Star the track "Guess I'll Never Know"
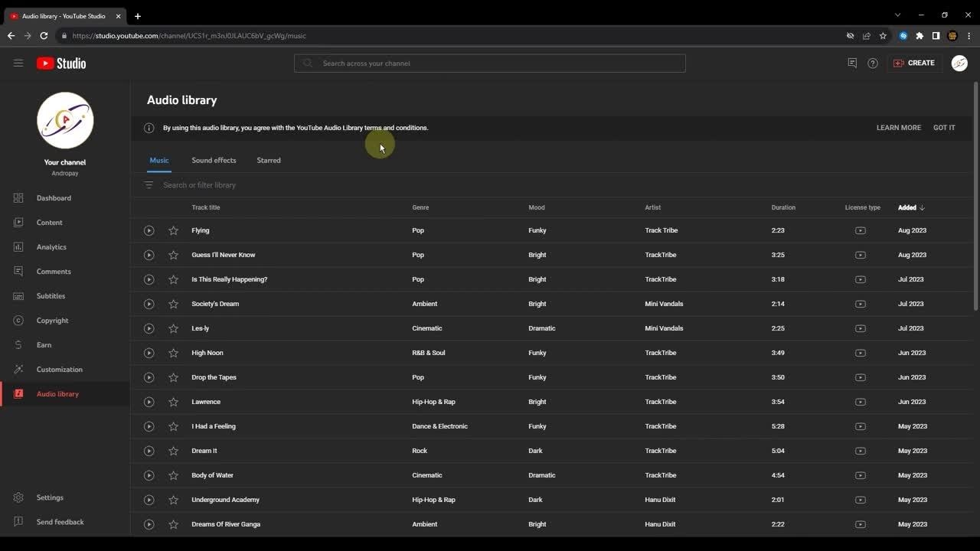 173,255
